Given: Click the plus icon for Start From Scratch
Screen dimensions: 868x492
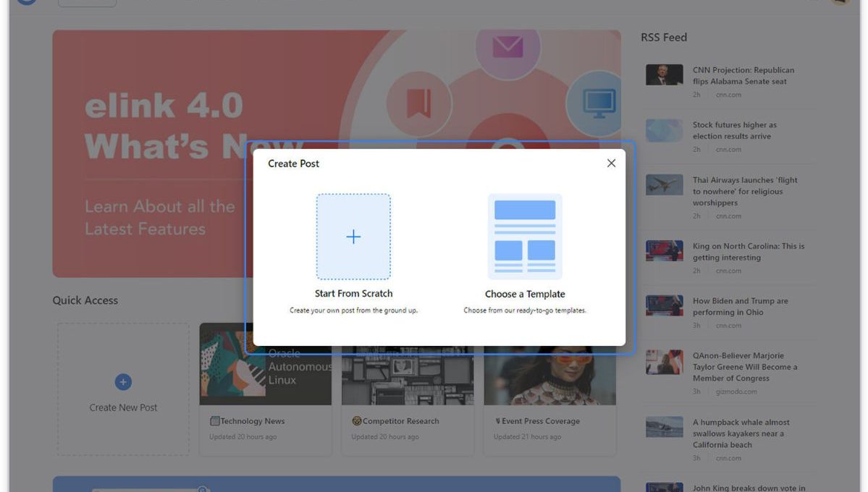Looking at the screenshot, I should click(353, 237).
